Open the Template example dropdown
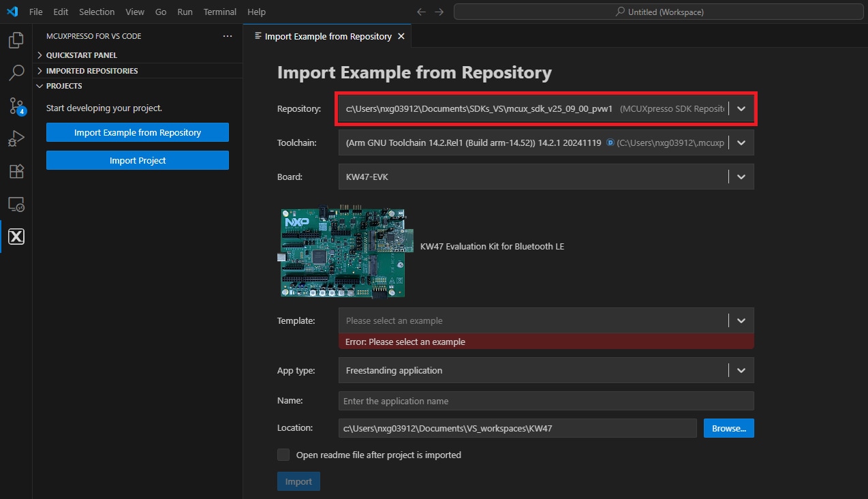This screenshot has height=499, width=868. [741, 320]
